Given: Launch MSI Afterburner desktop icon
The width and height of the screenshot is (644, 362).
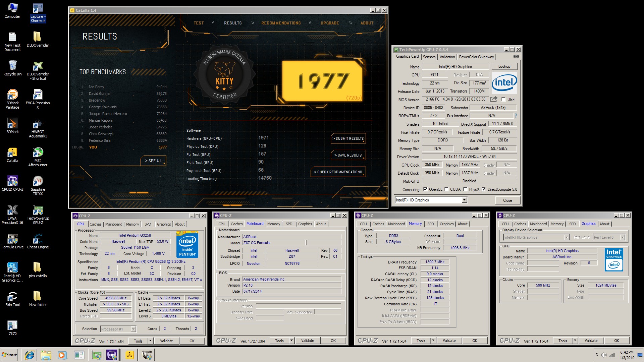Looking at the screenshot, I should tap(38, 157).
